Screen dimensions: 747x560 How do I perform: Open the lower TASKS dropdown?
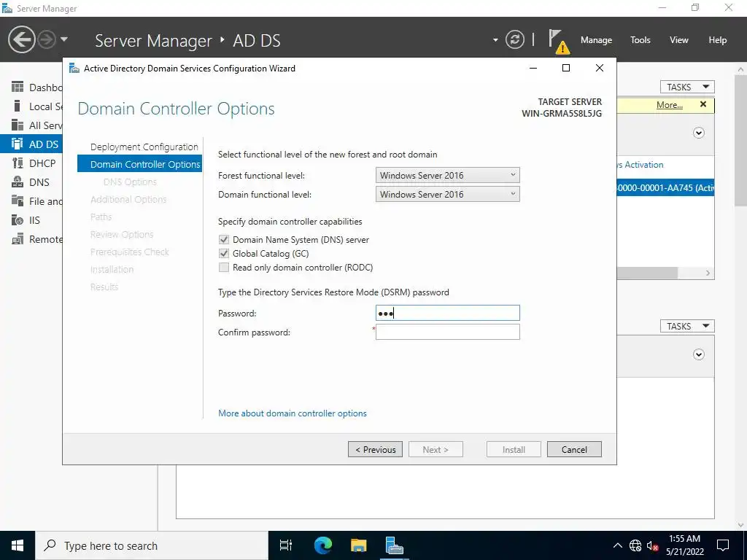687,326
